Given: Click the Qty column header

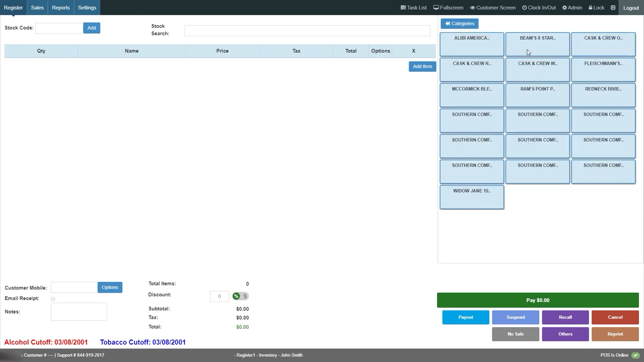Looking at the screenshot, I should tap(41, 51).
